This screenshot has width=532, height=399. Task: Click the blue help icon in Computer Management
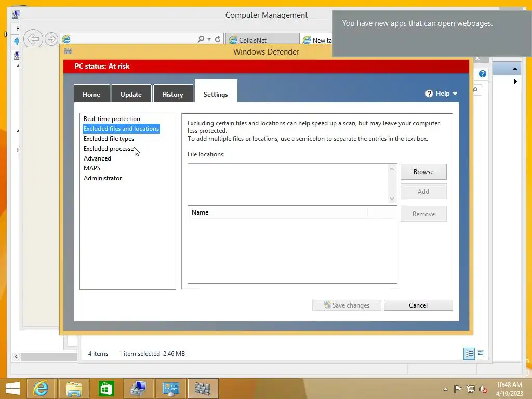(483, 74)
